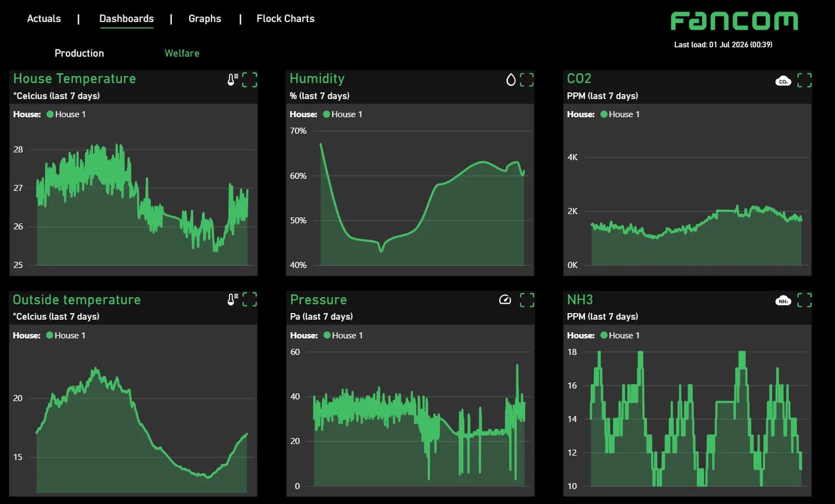Image resolution: width=835 pixels, height=504 pixels.
Task: Click the 4K axis label in CO2
Action: pyautogui.click(x=572, y=157)
